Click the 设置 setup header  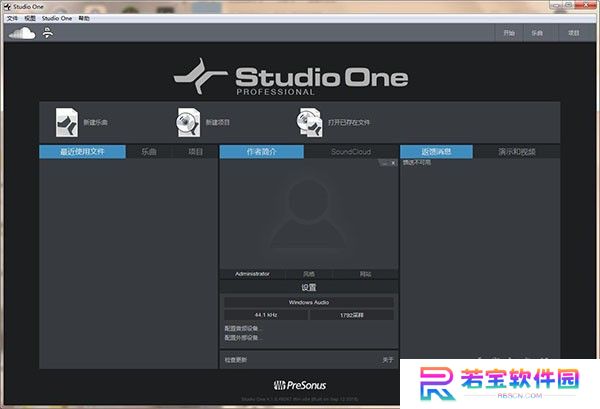[x=309, y=287]
